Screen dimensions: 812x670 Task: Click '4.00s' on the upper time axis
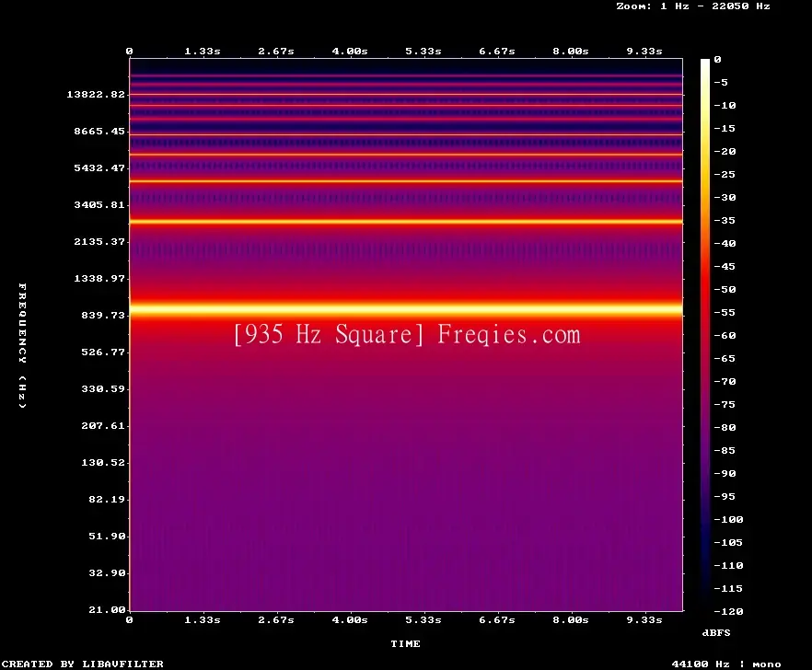click(350, 51)
